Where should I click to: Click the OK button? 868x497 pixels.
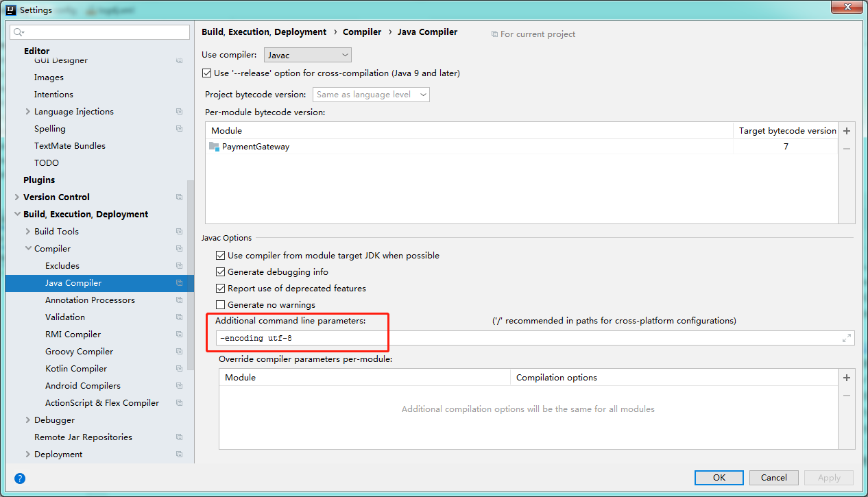coord(719,478)
